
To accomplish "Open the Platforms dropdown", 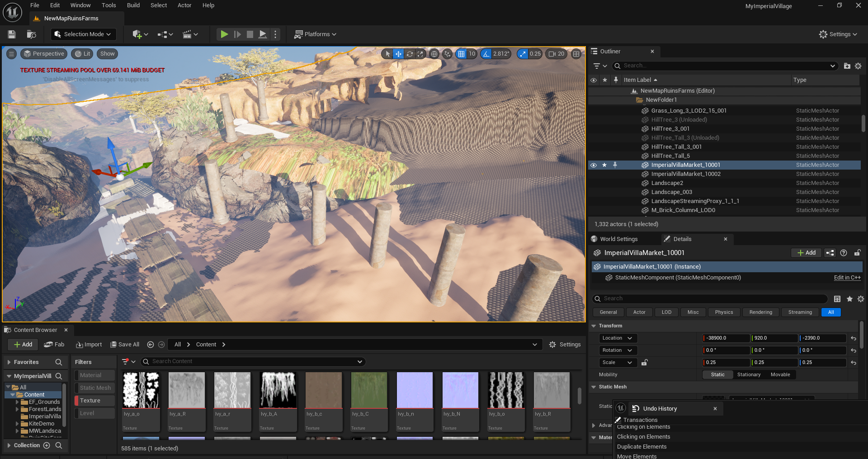I will [316, 34].
